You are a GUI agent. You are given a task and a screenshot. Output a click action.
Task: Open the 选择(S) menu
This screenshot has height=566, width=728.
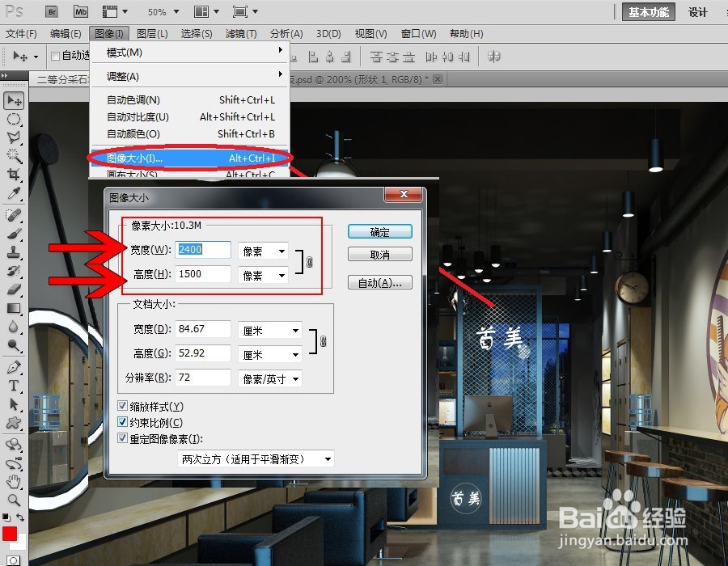(197, 33)
